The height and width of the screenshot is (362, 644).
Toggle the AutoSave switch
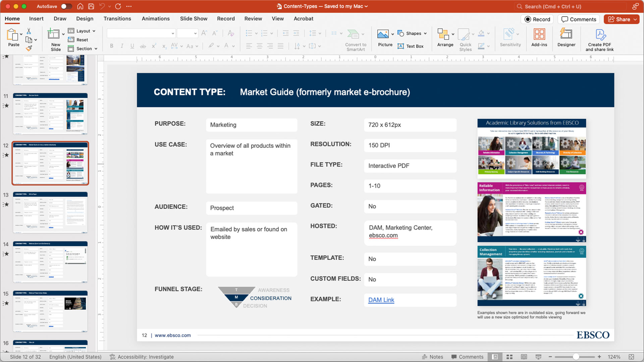point(66,6)
